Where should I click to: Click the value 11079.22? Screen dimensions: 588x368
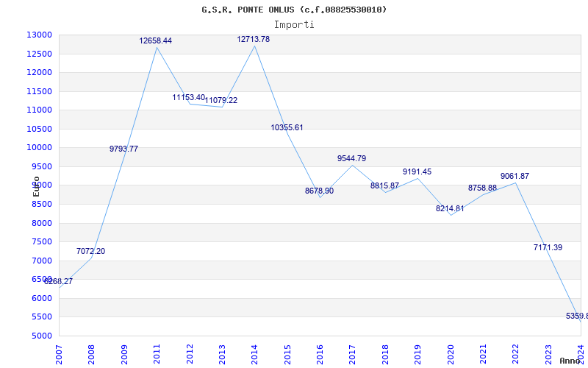(x=221, y=100)
